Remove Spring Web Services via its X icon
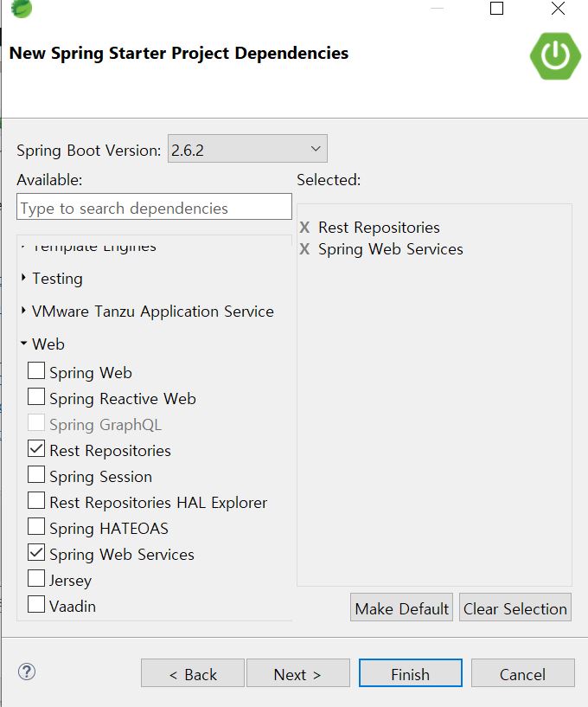 pos(304,249)
